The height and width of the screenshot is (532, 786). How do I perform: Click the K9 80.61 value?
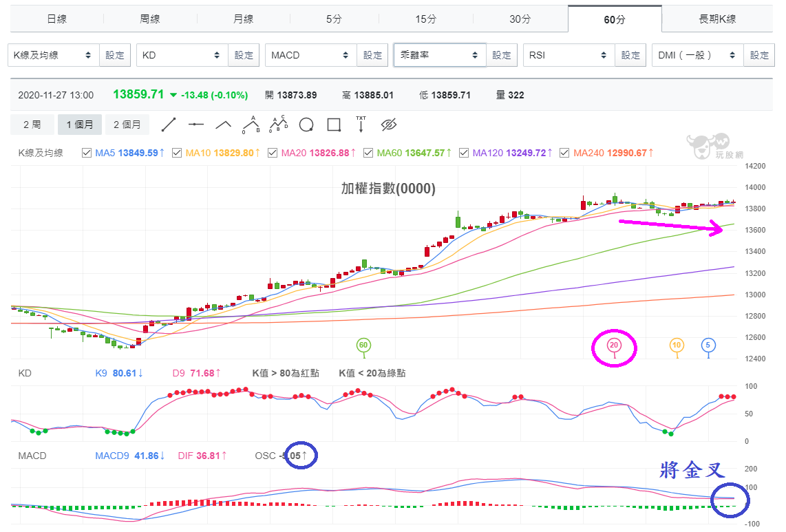pos(119,373)
